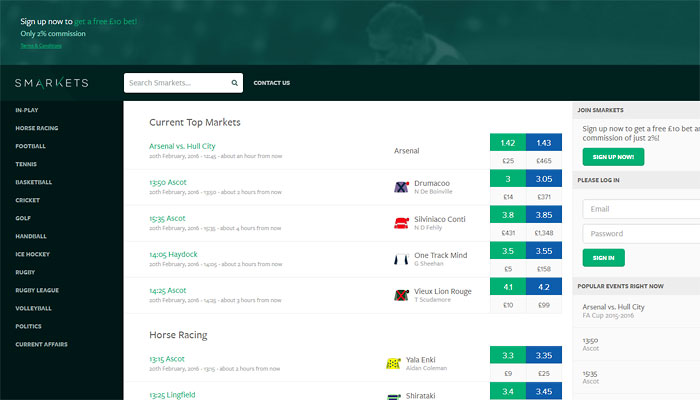
Task: Open Volleyball category
Action: tap(33, 308)
